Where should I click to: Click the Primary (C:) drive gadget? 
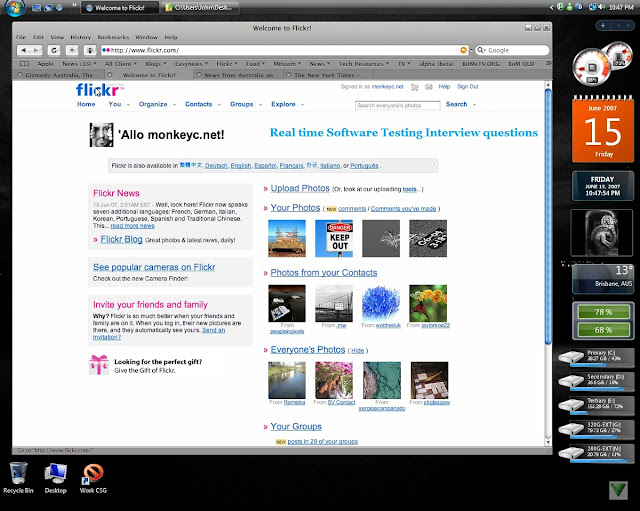[596, 357]
